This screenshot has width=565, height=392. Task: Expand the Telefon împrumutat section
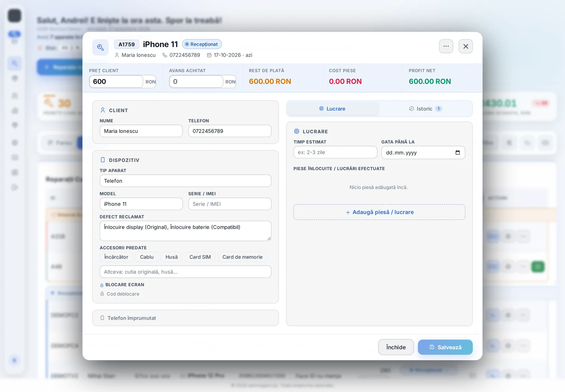(x=186, y=318)
